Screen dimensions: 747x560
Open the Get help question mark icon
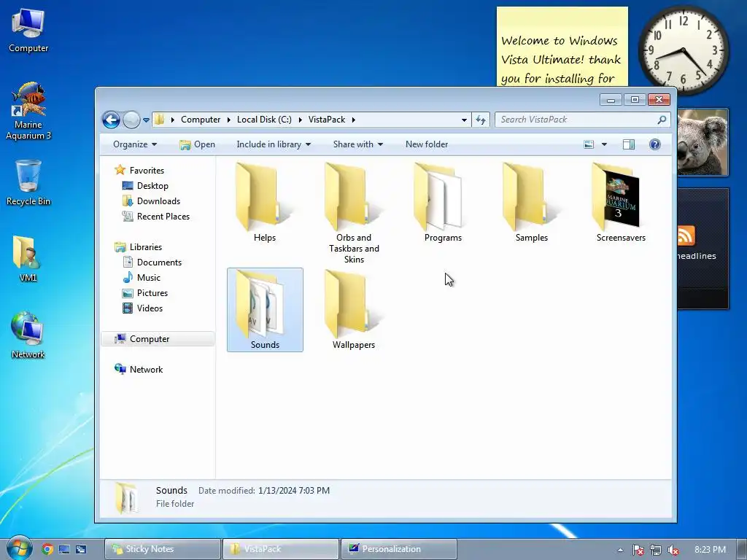(655, 144)
